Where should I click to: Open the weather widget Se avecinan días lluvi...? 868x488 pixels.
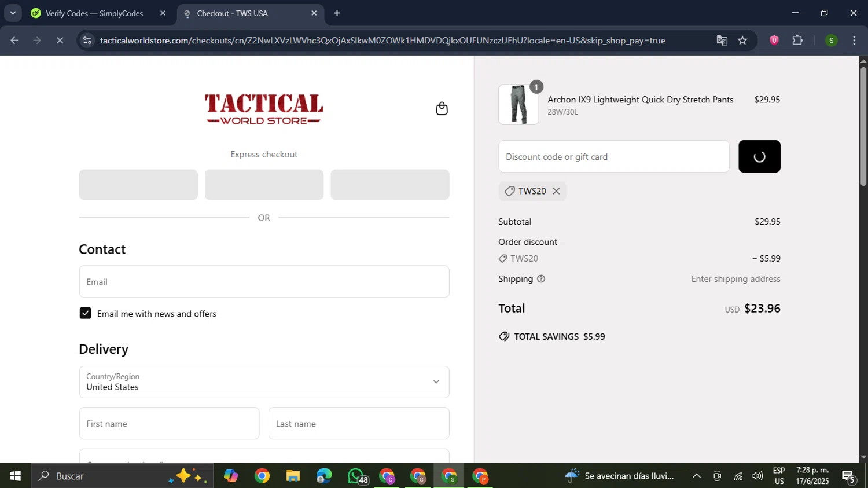point(619,476)
